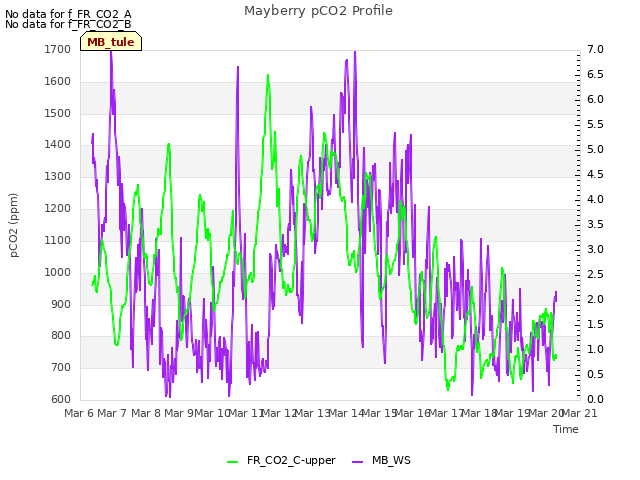The image size is (640, 480).
Task: Click the 7.0 tick on right axis
Action: (x=596, y=49)
